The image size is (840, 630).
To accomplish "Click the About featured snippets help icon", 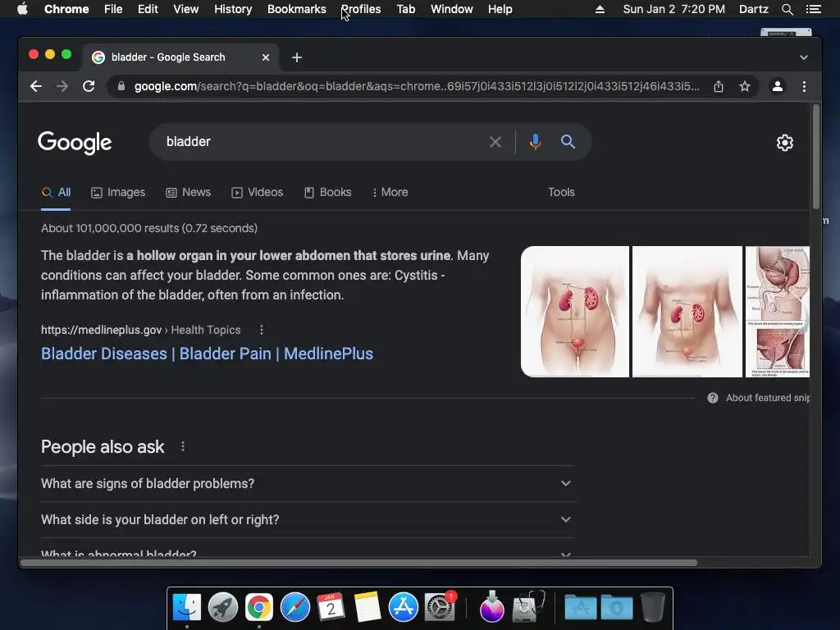I will [x=713, y=398].
